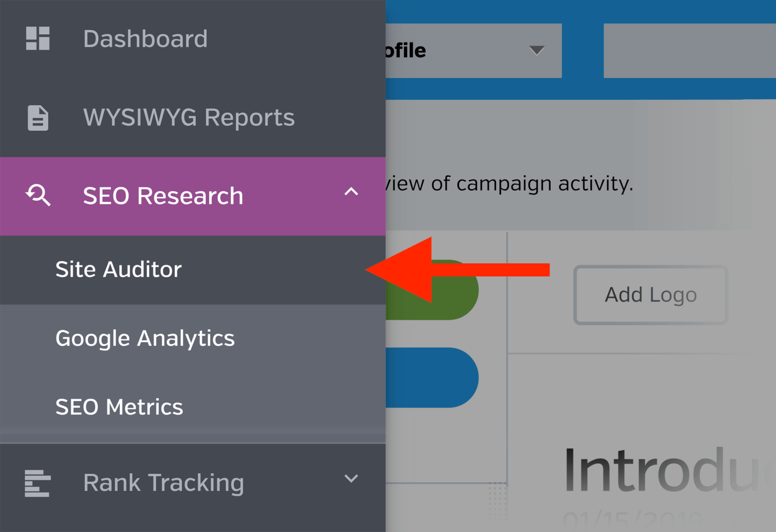Open Site Auditor submenu item

point(192,270)
